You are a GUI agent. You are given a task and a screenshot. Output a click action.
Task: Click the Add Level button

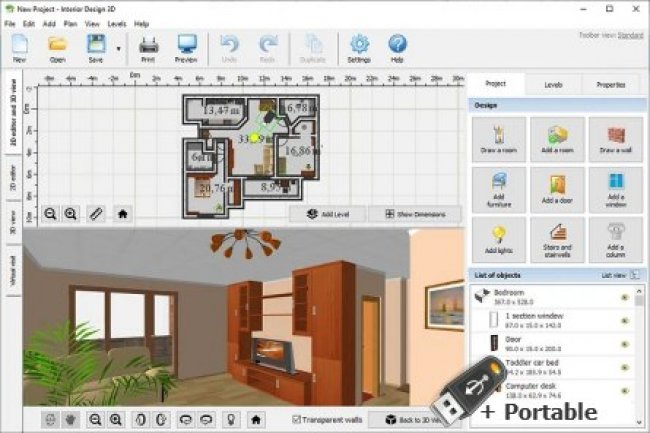(x=327, y=214)
